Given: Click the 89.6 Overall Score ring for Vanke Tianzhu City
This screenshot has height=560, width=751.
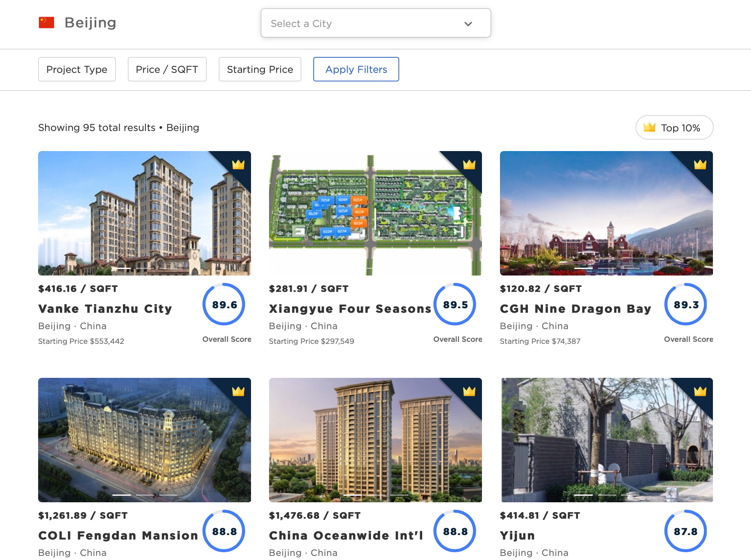Looking at the screenshot, I should (224, 305).
